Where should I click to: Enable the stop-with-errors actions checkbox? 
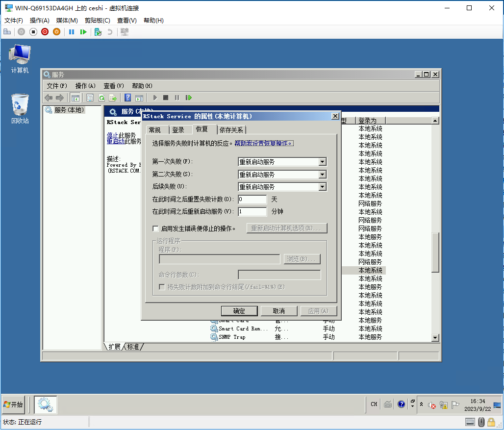[x=156, y=228]
